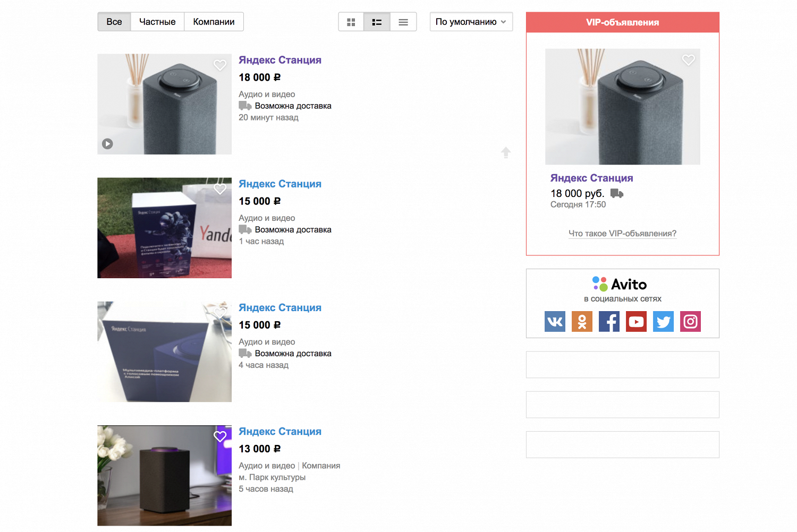Open the VIP listing large photo

[x=622, y=107]
